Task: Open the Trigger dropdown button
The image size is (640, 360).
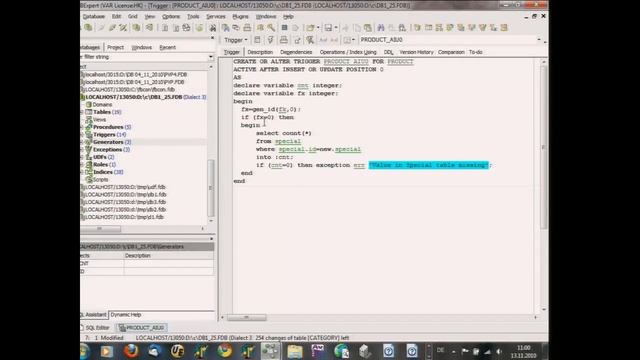Action: 236,40
